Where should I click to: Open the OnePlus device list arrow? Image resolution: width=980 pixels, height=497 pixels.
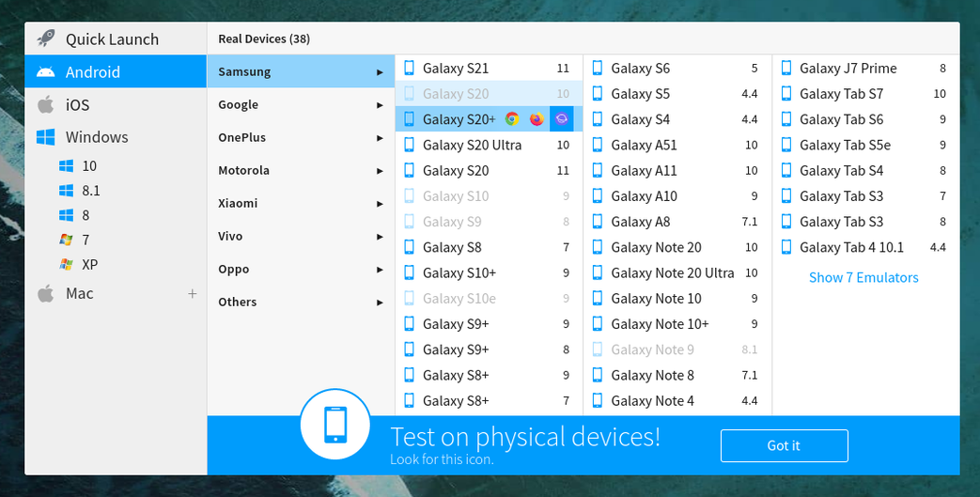[x=380, y=138]
